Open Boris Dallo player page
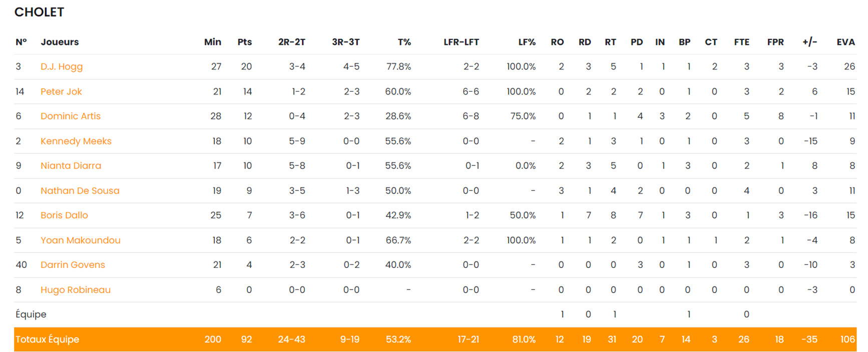The height and width of the screenshot is (352, 868). pyautogui.click(x=64, y=215)
